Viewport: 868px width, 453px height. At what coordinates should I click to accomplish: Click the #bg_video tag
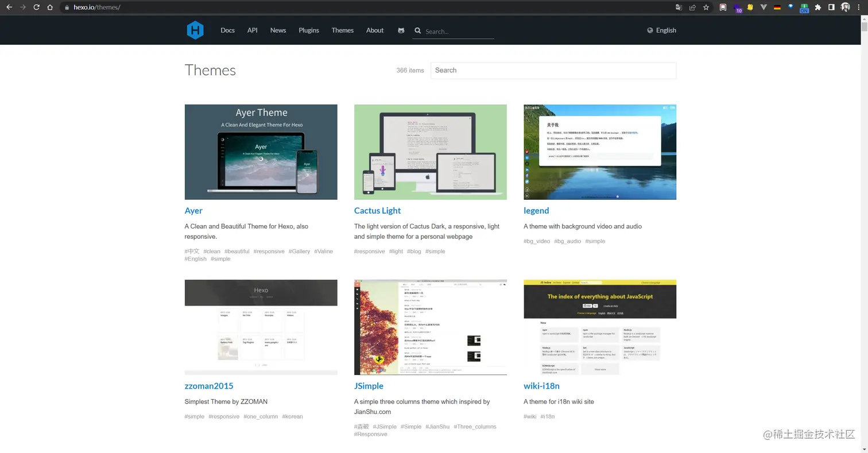point(537,241)
